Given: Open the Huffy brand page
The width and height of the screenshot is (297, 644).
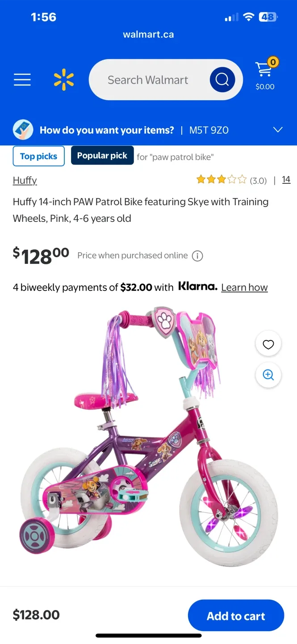Looking at the screenshot, I should pyautogui.click(x=25, y=180).
